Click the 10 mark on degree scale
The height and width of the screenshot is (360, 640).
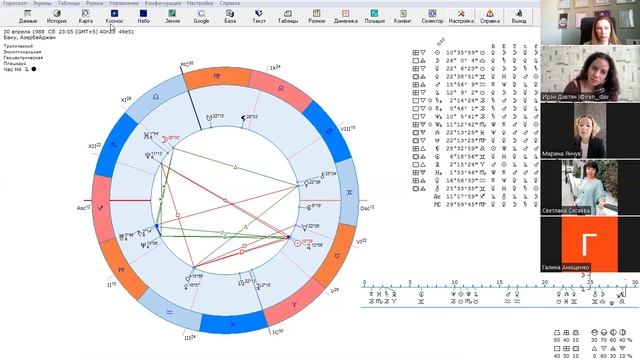[x=454, y=282]
